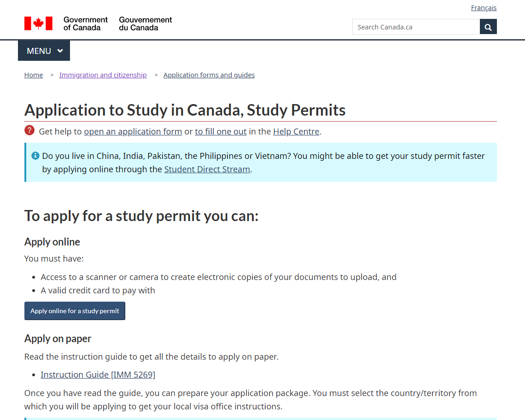Viewport: 525px width, 420px height.
Task: Visit the Help Centre link
Action: pyautogui.click(x=296, y=131)
